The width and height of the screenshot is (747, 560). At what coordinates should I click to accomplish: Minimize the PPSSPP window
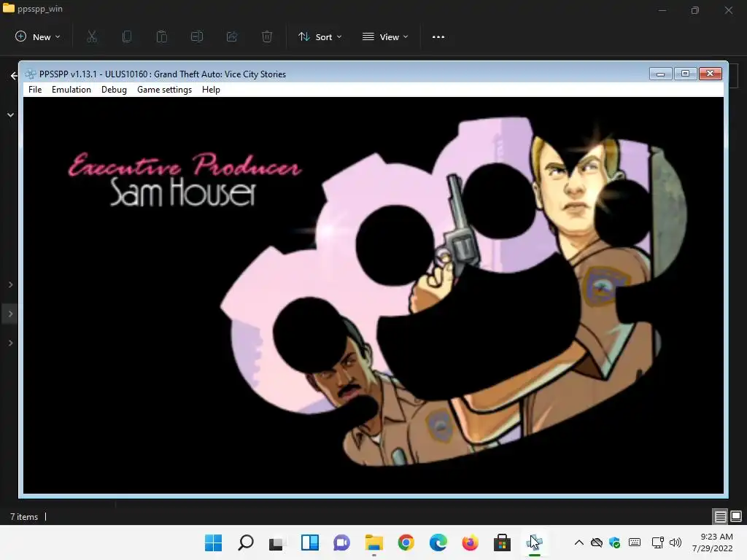pos(660,74)
